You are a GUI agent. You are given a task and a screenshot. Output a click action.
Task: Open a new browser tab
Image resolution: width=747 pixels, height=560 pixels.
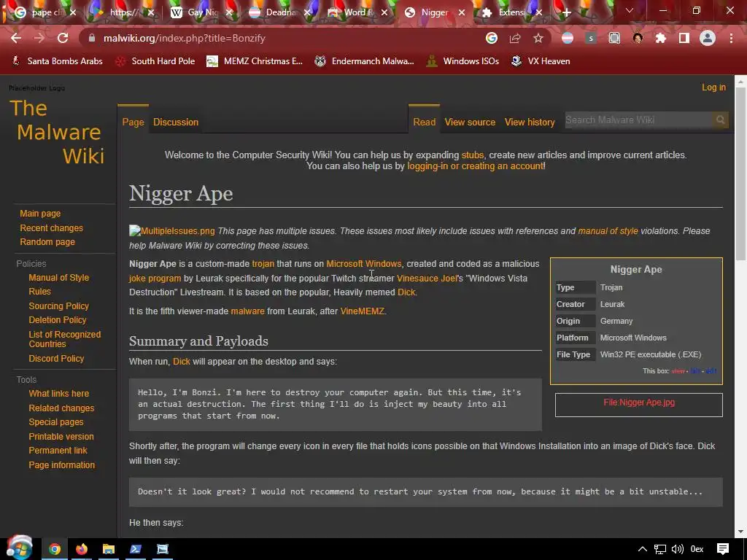click(x=566, y=13)
